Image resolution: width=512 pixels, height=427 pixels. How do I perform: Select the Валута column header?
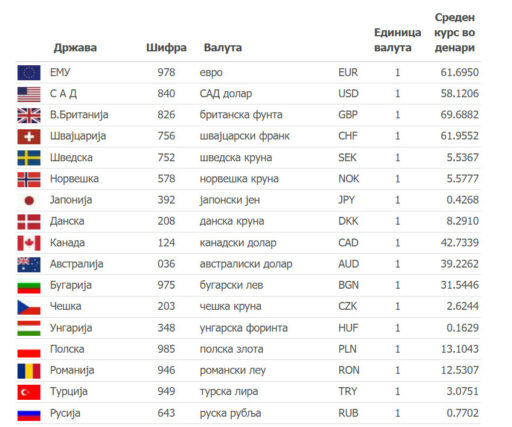pos(223,48)
